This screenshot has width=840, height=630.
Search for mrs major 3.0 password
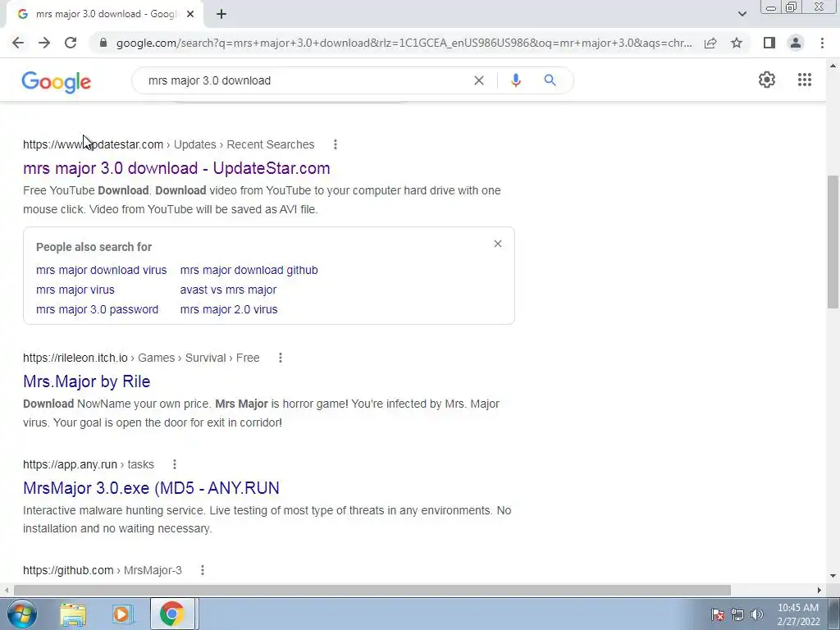click(97, 309)
